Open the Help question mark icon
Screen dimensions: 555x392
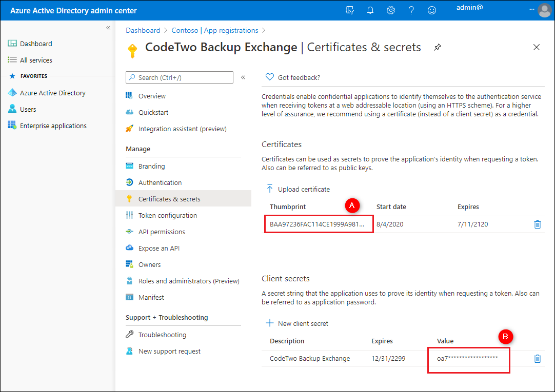pos(411,10)
